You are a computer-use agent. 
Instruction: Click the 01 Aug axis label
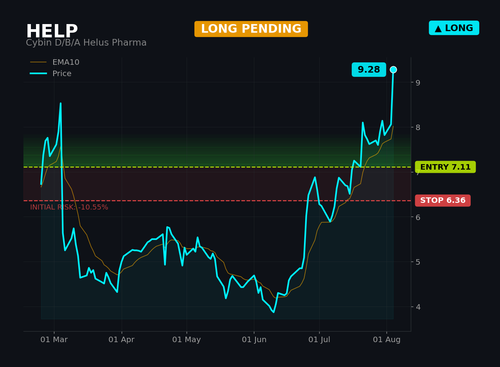coord(386,340)
